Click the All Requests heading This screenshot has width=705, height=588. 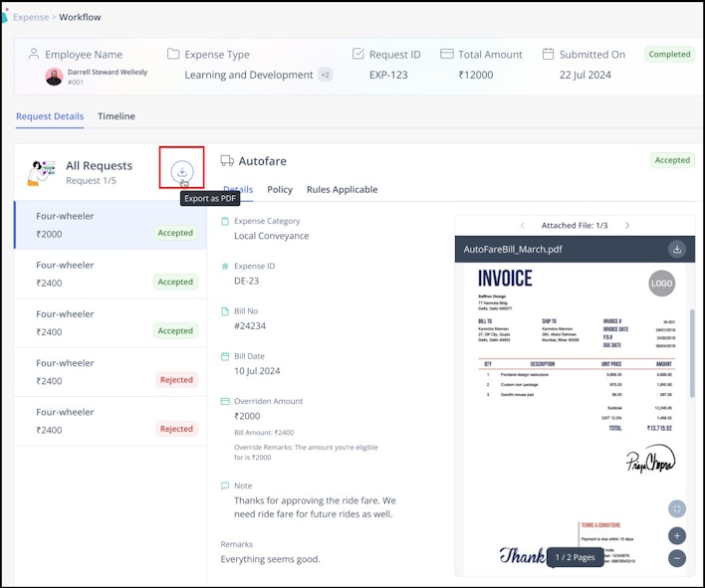click(x=99, y=166)
